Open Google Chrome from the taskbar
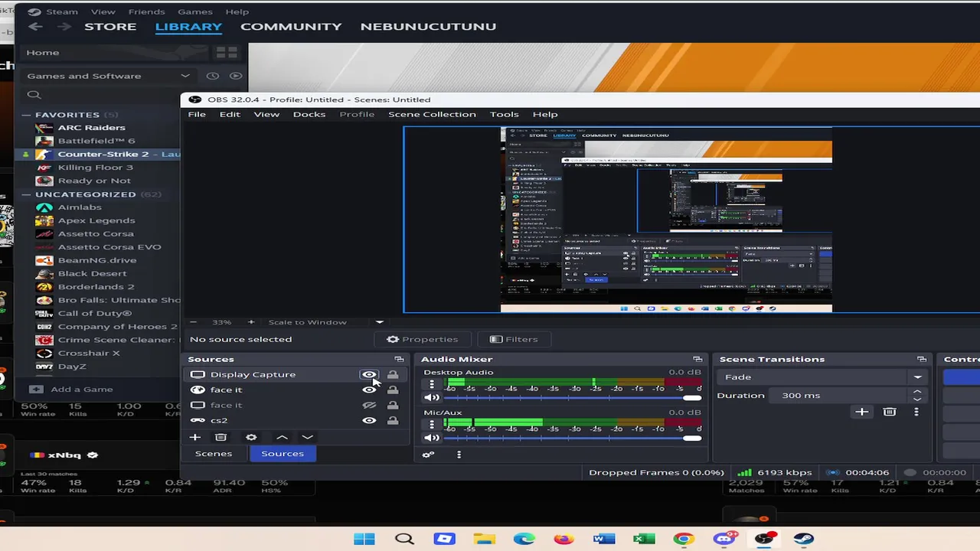 pos(684,539)
